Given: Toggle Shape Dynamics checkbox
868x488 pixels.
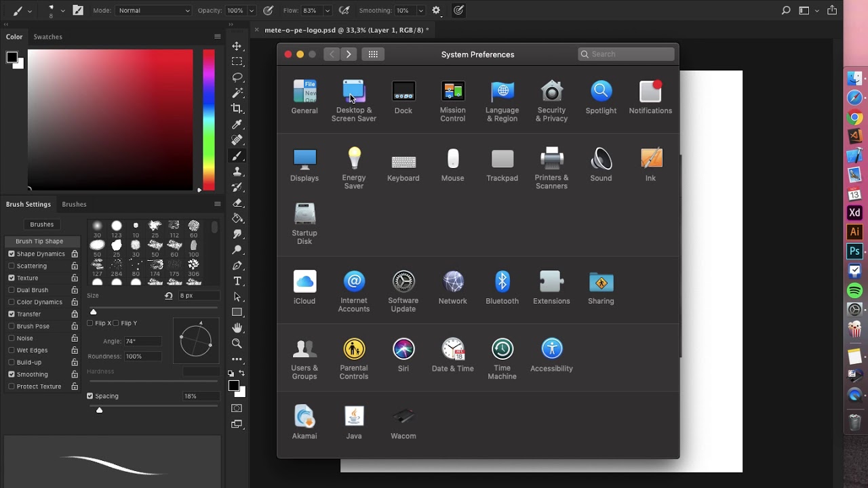Looking at the screenshot, I should (12, 253).
